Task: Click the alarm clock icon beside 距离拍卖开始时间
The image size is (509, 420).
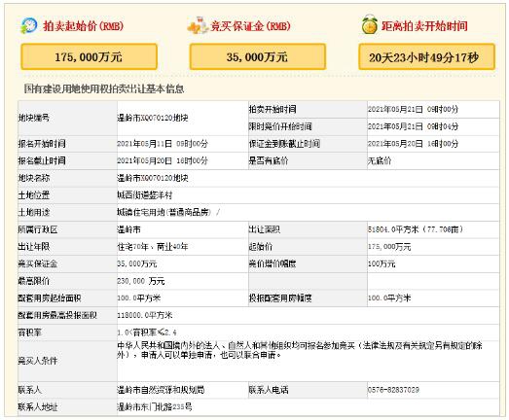Action: click(370, 24)
